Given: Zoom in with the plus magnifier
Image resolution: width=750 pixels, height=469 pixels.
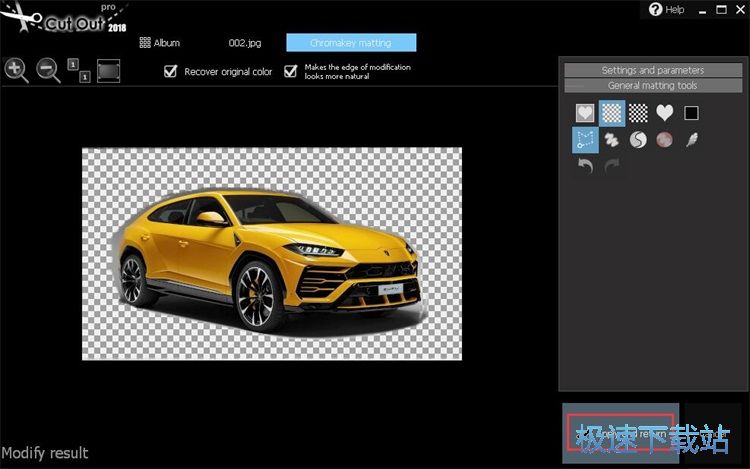Looking at the screenshot, I should click(16, 70).
